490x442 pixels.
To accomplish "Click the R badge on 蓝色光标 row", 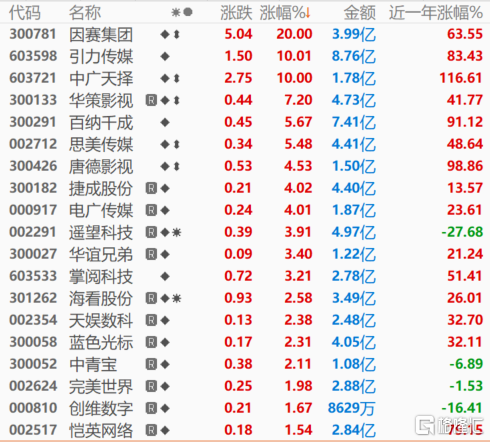I will [151, 342].
